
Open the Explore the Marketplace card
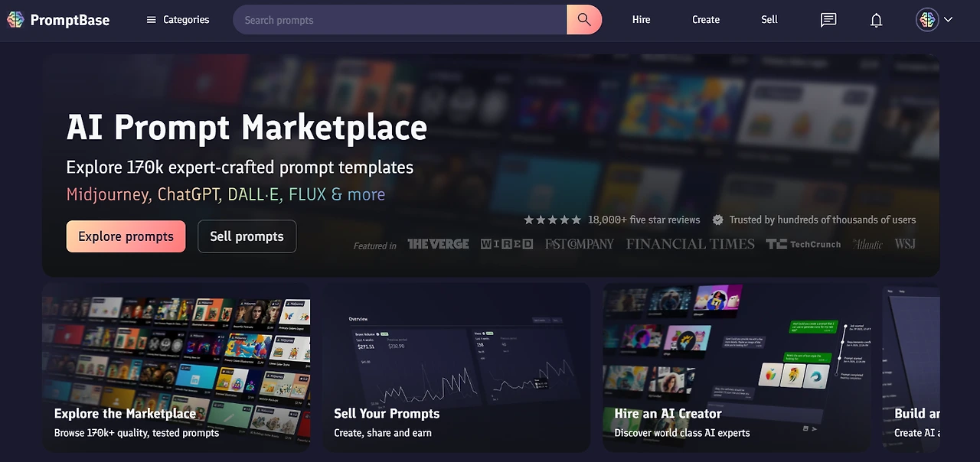coord(176,367)
